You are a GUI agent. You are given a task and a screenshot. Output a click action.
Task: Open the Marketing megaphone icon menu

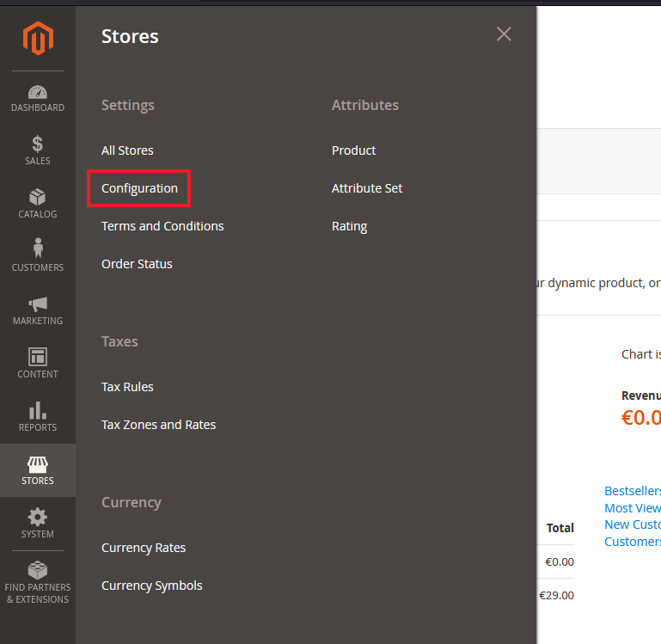(38, 304)
